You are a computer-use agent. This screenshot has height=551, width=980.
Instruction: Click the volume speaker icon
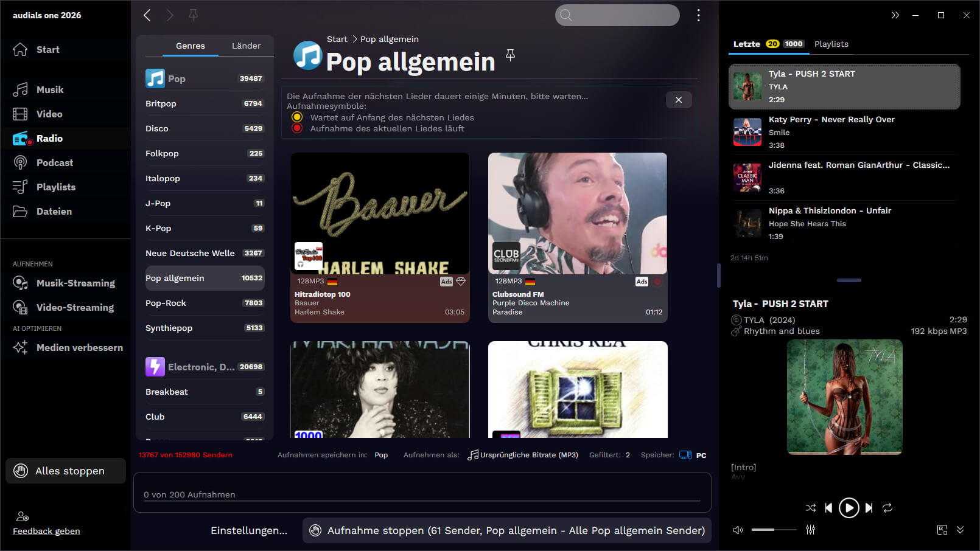[x=738, y=530]
